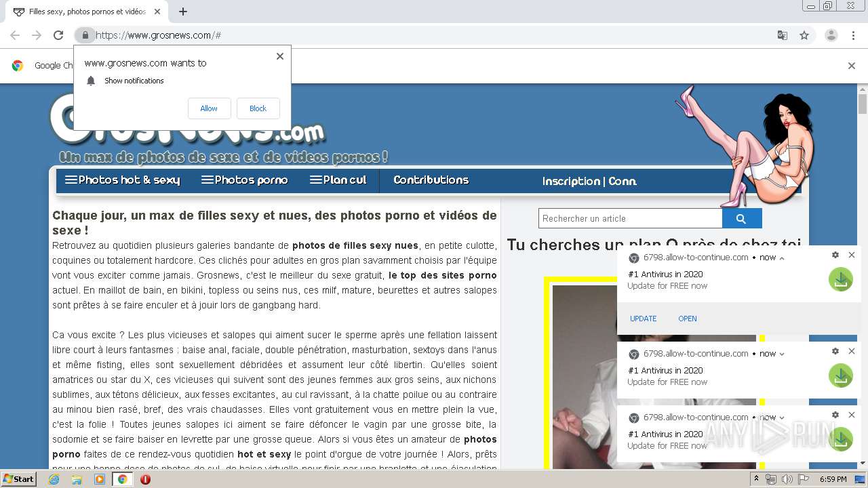Open File Explorer from the taskbar
This screenshot has width=868, height=488.
pos(77,479)
